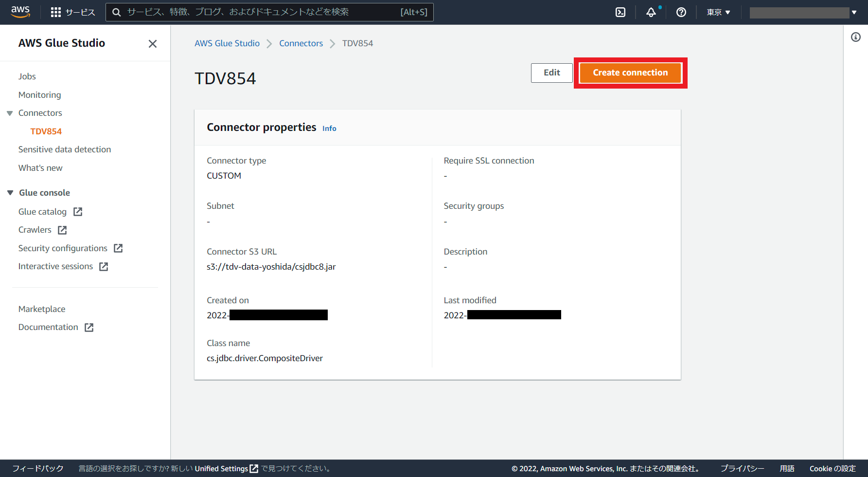Close the AWS Glue Studio side panel

(153, 44)
